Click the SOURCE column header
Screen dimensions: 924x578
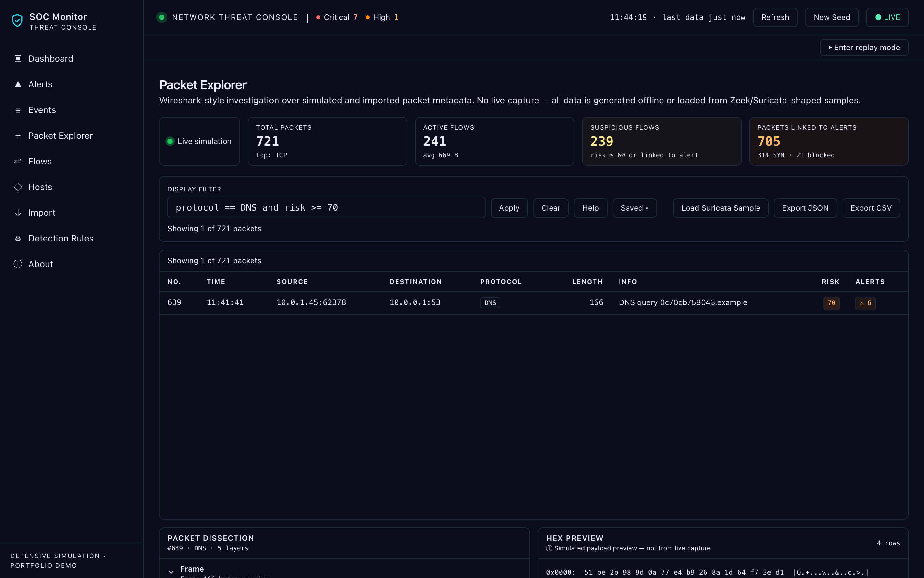pos(292,282)
